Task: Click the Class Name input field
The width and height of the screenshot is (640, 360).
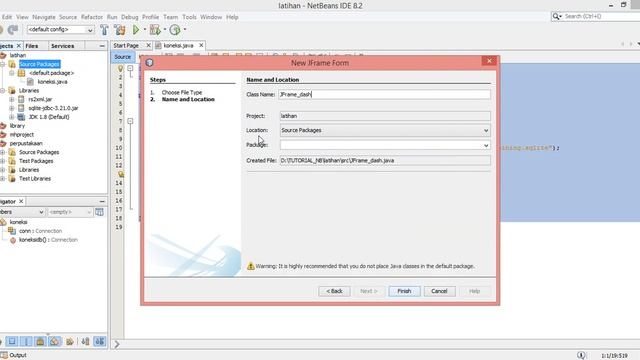Action: click(384, 94)
